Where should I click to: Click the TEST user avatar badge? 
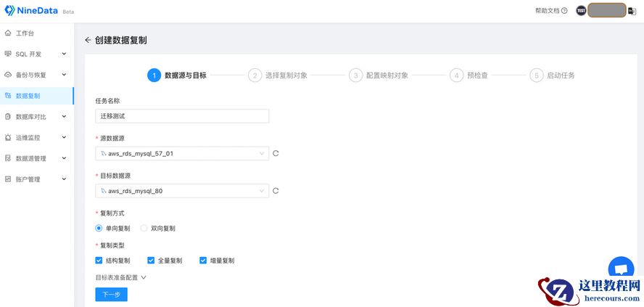point(581,11)
